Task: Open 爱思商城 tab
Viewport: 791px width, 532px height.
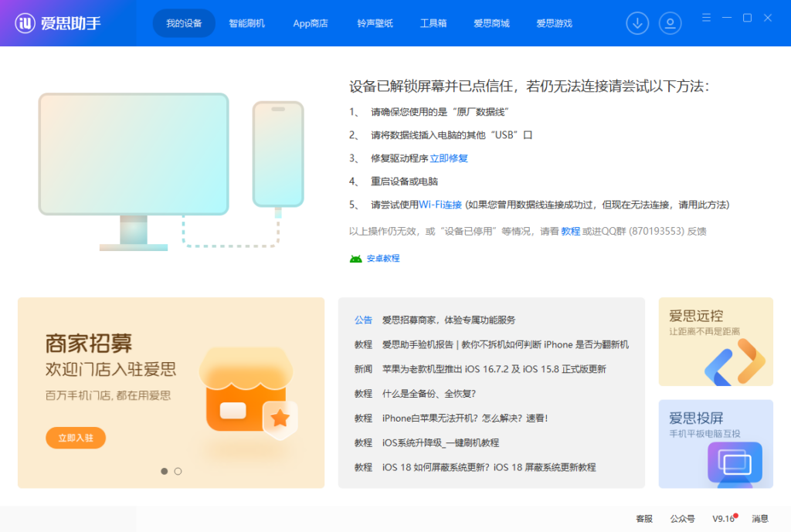Action: (x=491, y=23)
